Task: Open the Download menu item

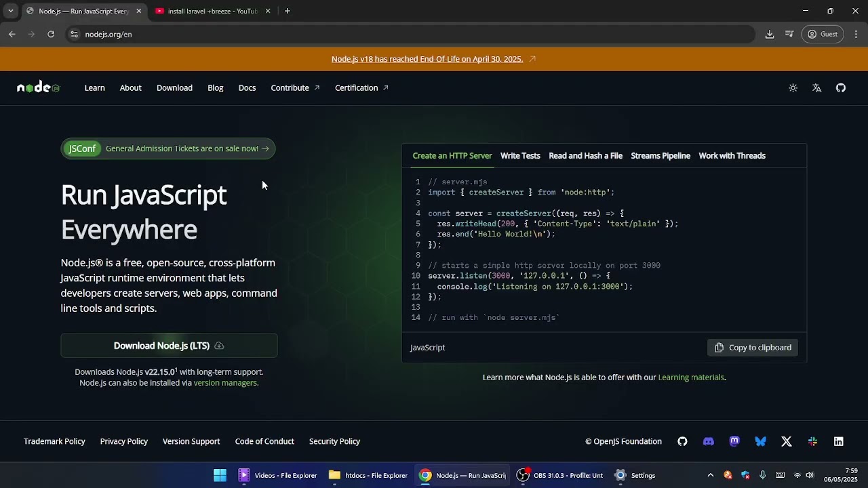Action: coord(174,88)
